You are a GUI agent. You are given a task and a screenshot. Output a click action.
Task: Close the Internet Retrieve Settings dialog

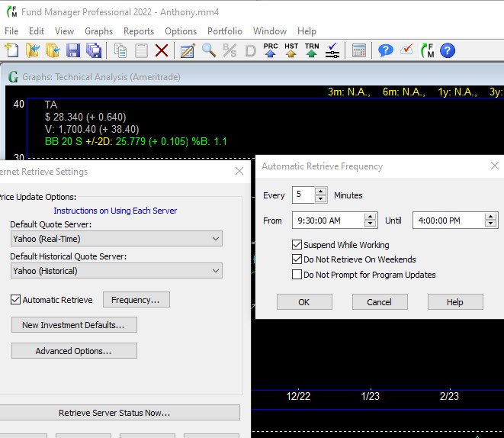(239, 171)
